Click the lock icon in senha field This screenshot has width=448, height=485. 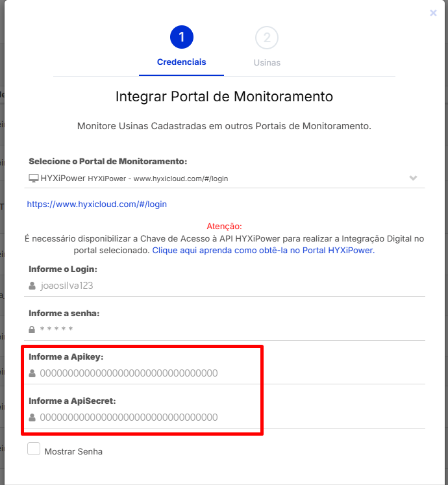32,329
